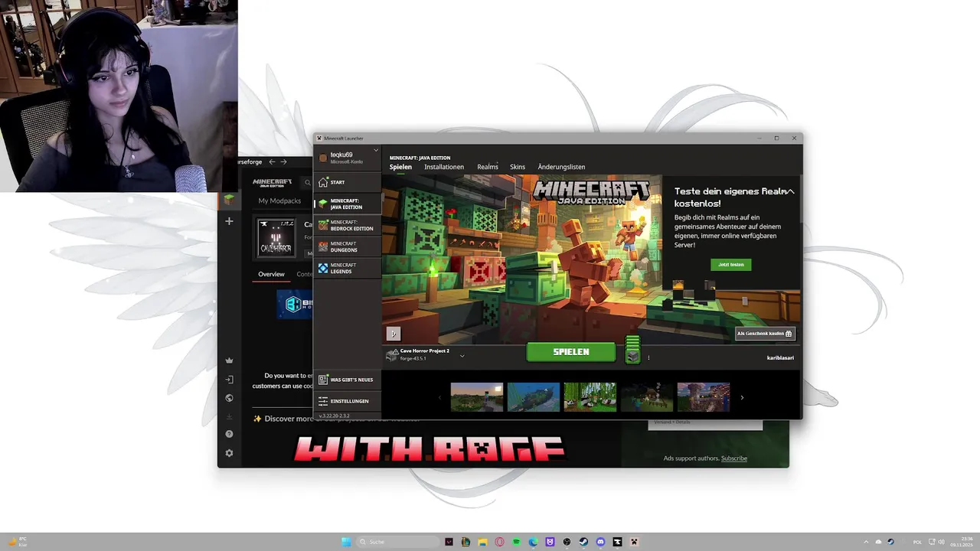Viewport: 980px width, 551px height.
Task: Open the pandas bamboo thumbnail
Action: (x=590, y=397)
